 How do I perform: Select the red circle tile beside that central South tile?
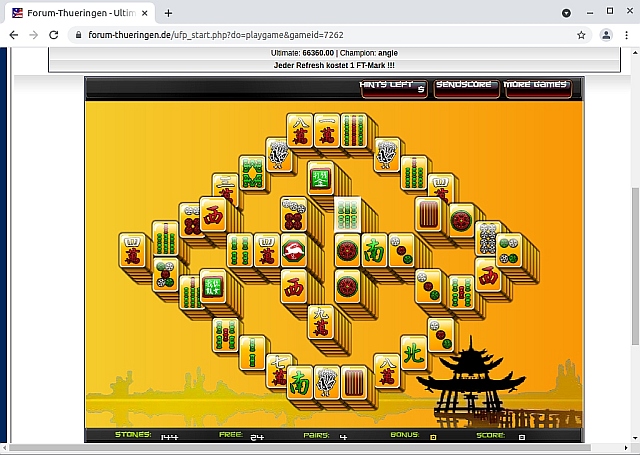pos(347,250)
